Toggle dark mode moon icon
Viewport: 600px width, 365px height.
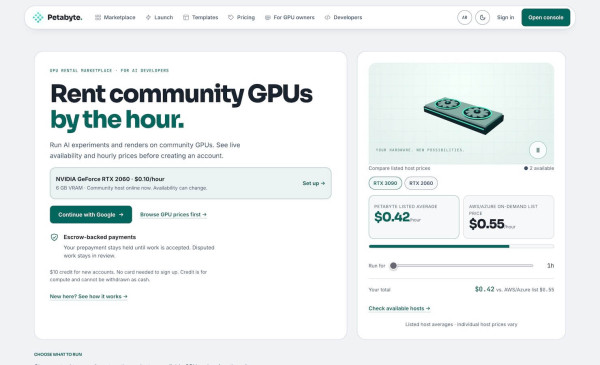tap(483, 17)
